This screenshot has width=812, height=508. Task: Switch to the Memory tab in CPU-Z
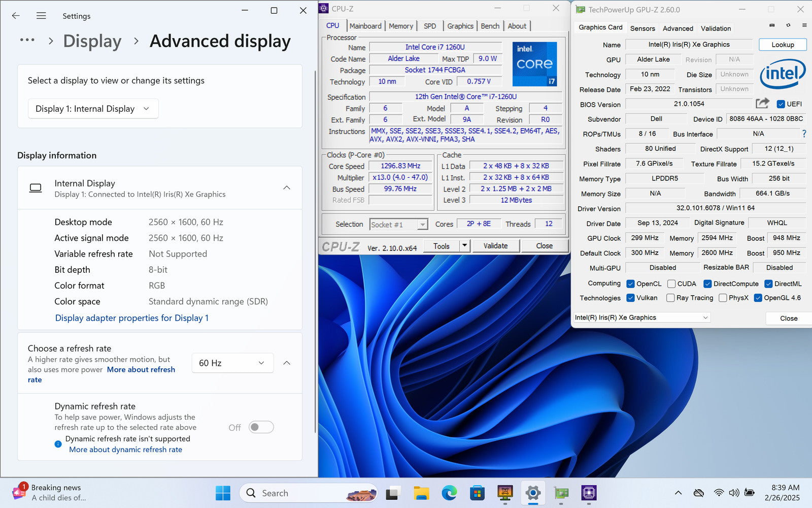tap(401, 26)
